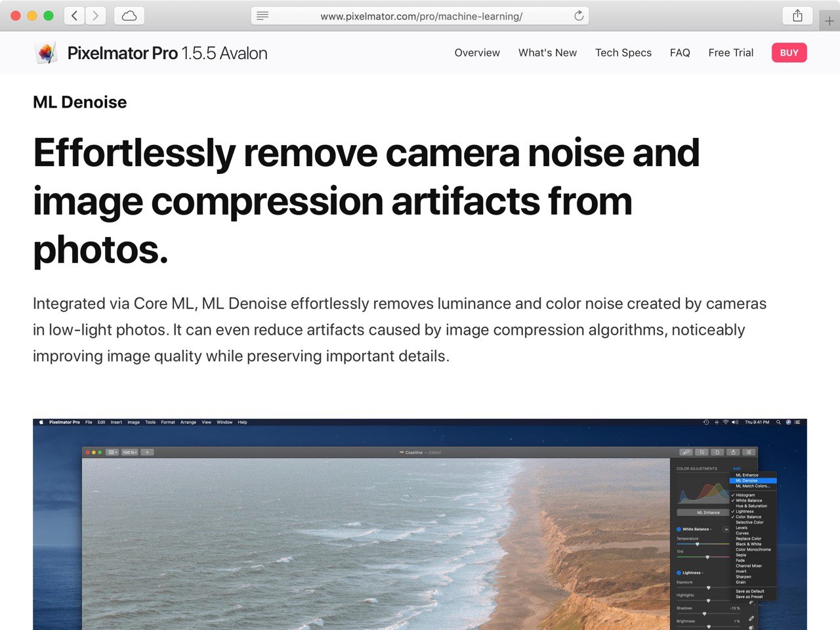Choose ML Match Colors in Add menu
This screenshot has width=840, height=630.
(x=753, y=486)
